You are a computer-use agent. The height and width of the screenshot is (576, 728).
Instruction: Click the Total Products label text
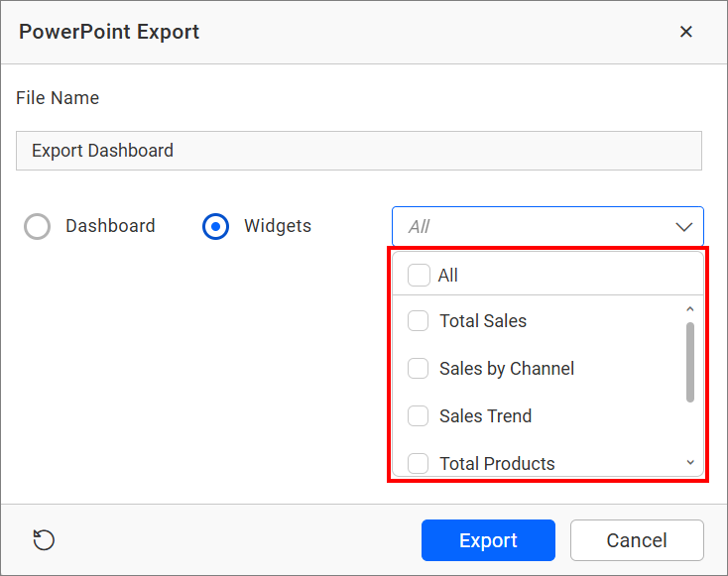[497, 464]
